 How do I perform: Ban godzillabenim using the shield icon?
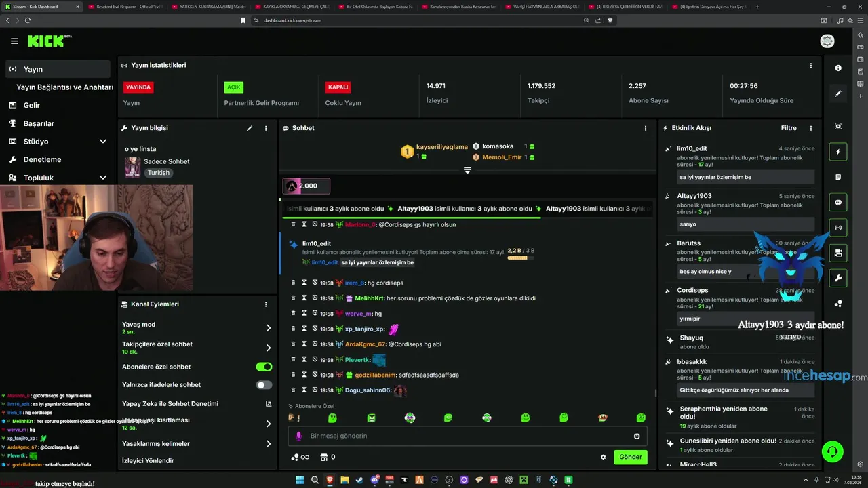(315, 375)
